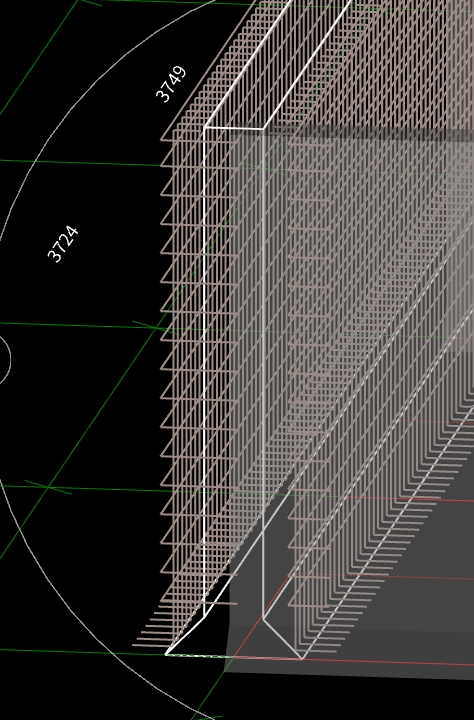Viewport: 474px width, 720px height.
Task: Select the dimension label 3724
Action: click(63, 244)
